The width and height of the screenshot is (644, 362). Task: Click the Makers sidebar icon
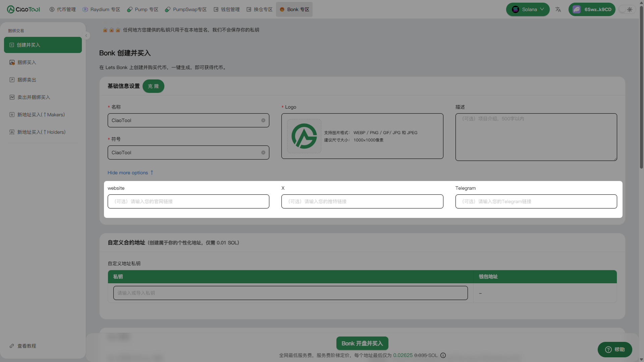[x=12, y=115]
